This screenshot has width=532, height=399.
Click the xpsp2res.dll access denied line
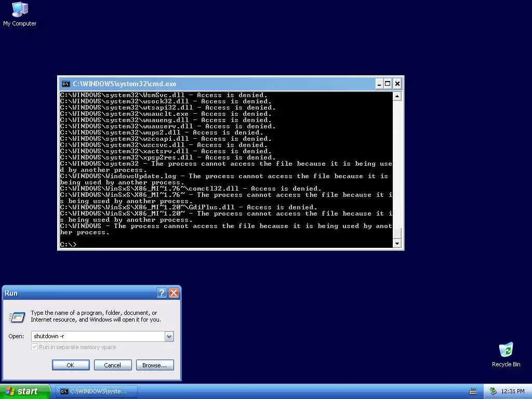(x=168, y=157)
